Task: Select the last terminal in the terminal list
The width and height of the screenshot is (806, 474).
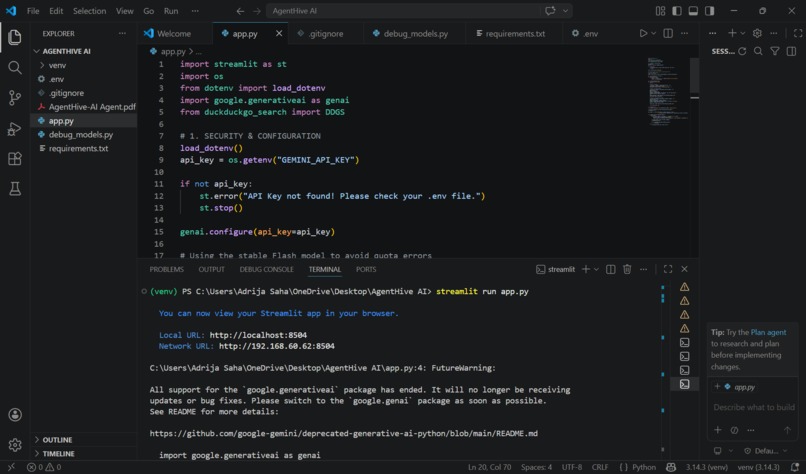Action: click(x=685, y=384)
